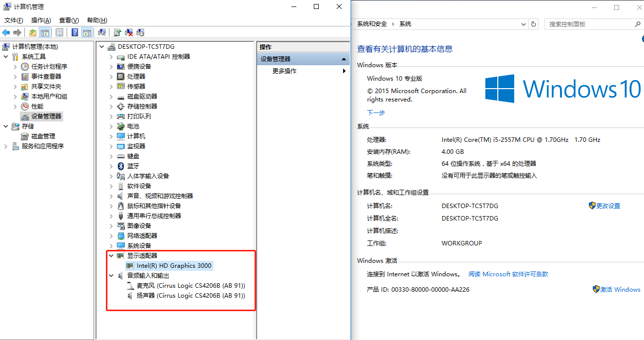Image resolution: width=644 pixels, height=340 pixels.
Task: Click the 蓝牙 Bluetooth icon in device list
Action: (x=120, y=166)
